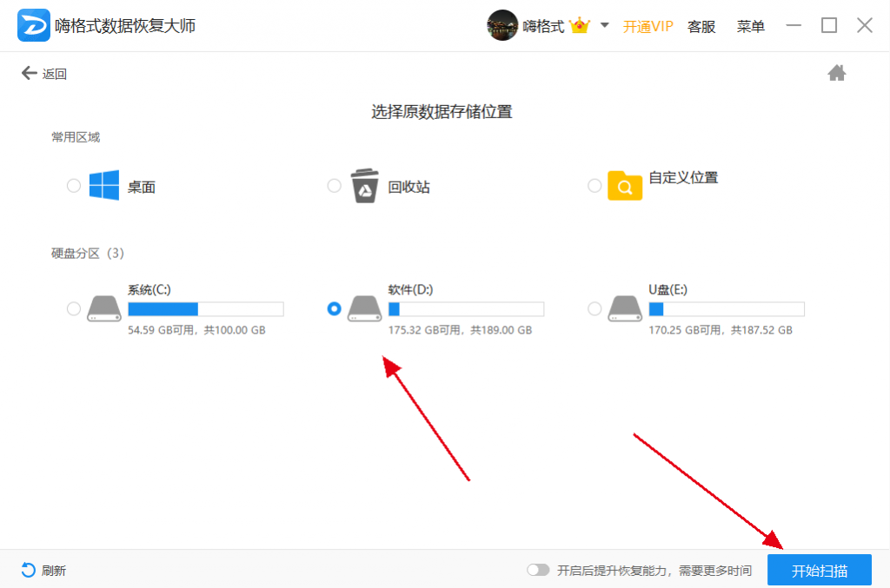Click the 回收站 label
Screen dimensions: 890x588
pyautogui.click(x=408, y=187)
